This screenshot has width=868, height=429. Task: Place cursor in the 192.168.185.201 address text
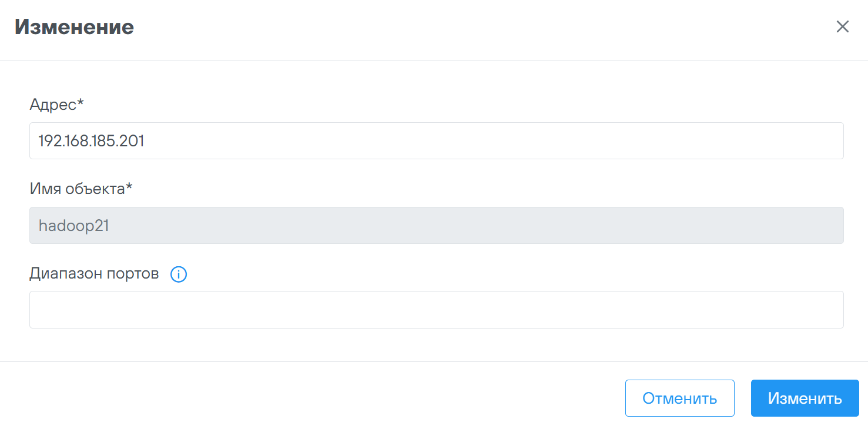point(91,141)
